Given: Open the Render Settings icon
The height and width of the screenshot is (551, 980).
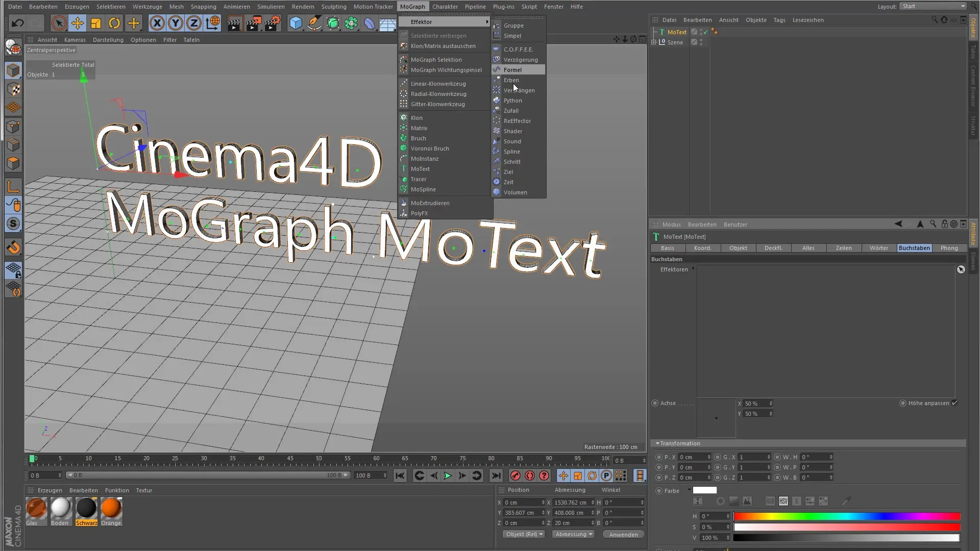Looking at the screenshot, I should (x=273, y=23).
